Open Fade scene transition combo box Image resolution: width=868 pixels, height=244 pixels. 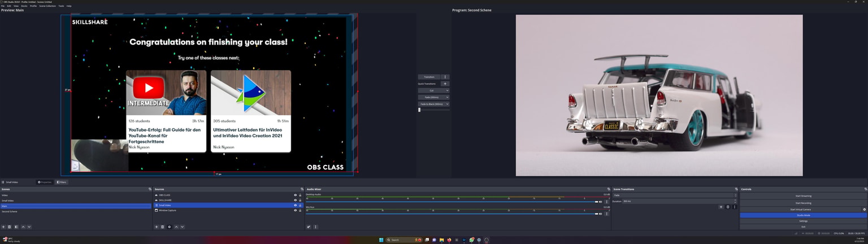pos(675,195)
